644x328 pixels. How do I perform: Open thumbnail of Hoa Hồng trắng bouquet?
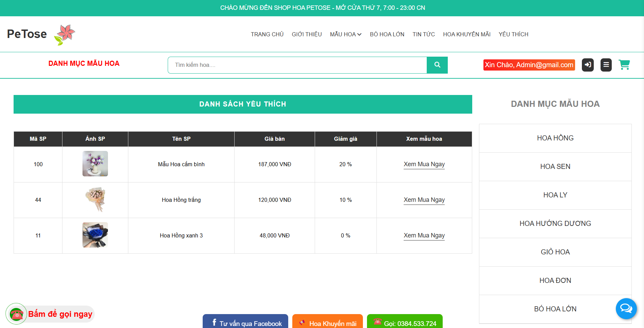[x=95, y=199]
